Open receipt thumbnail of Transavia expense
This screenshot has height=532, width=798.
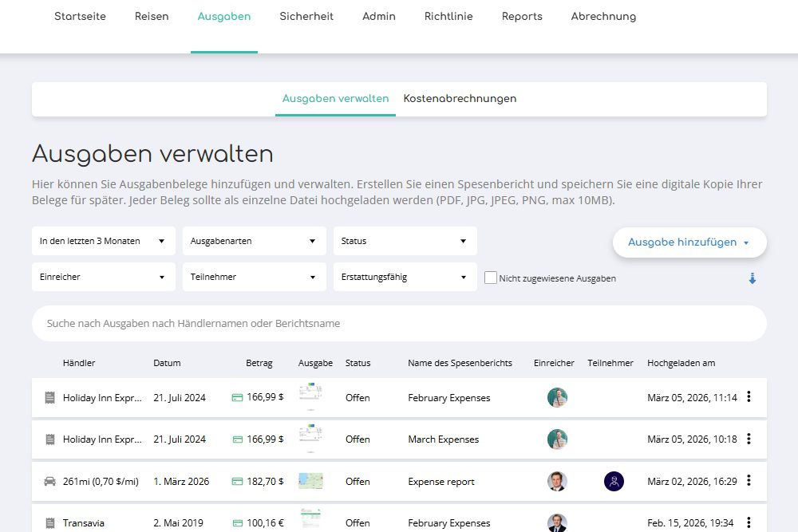[x=310, y=519]
